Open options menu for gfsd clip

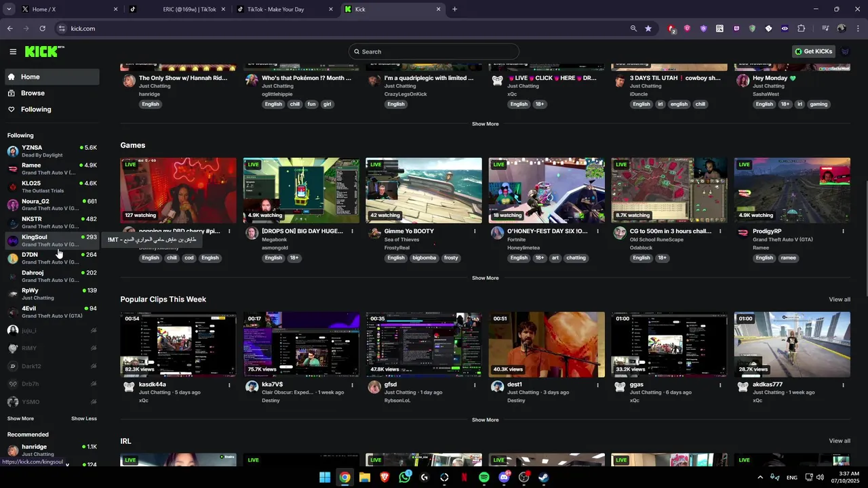(475, 385)
